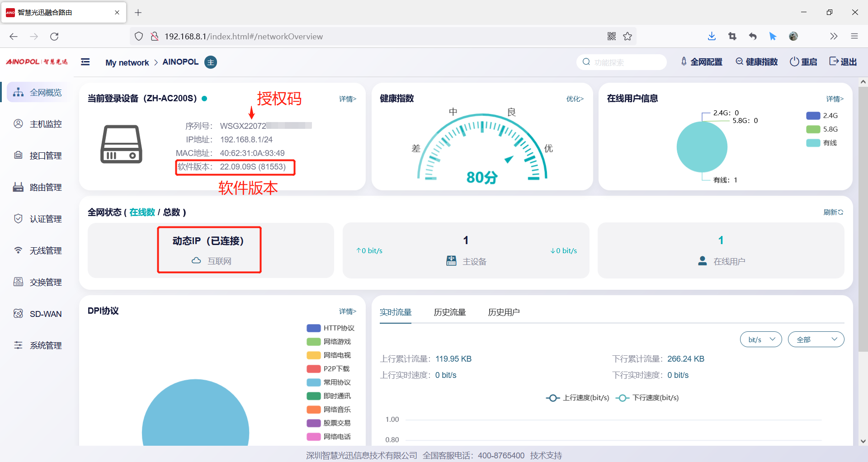Open the 系统管理 sidebar menu
The height and width of the screenshot is (462, 868).
pyautogui.click(x=45, y=345)
